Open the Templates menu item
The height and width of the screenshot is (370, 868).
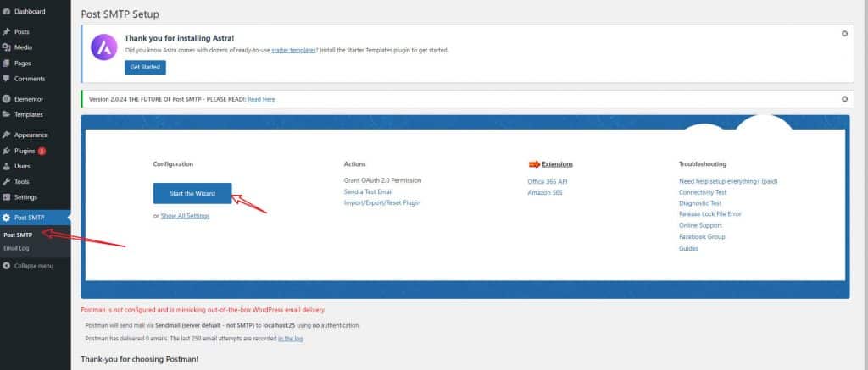29,114
